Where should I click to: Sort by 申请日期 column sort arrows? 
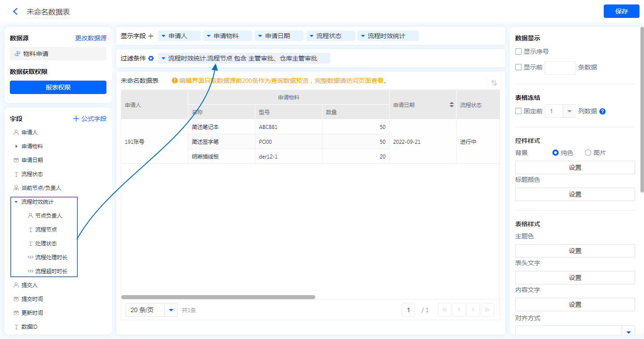tap(452, 104)
